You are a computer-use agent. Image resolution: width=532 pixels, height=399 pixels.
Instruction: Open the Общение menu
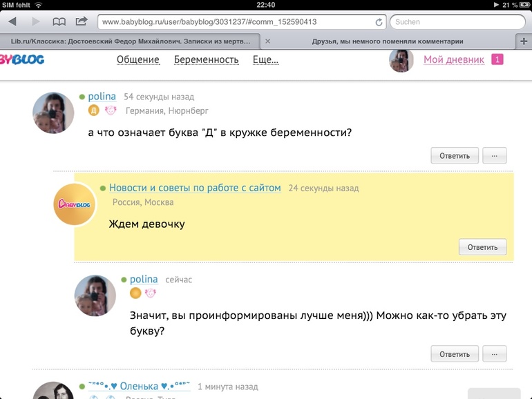[x=137, y=59]
